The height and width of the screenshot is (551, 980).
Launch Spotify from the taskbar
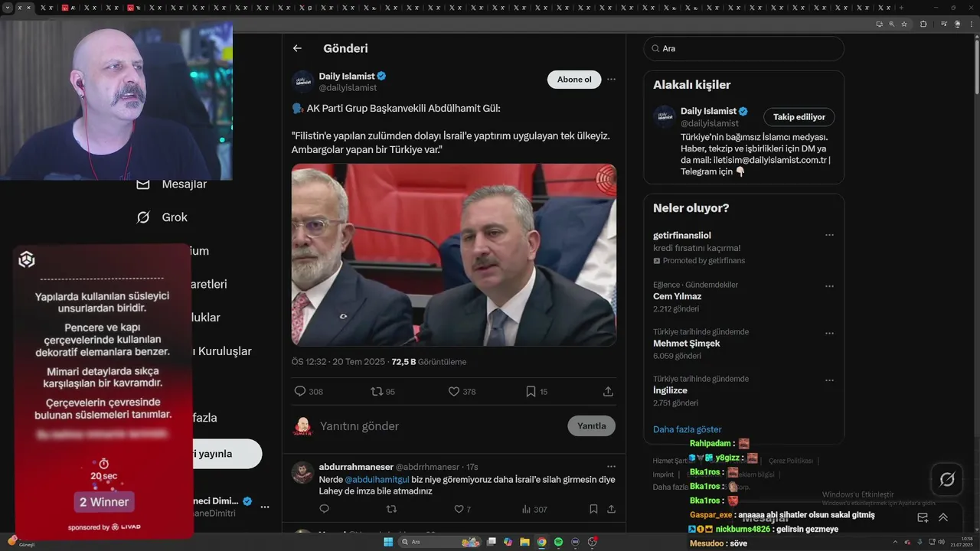tap(558, 542)
